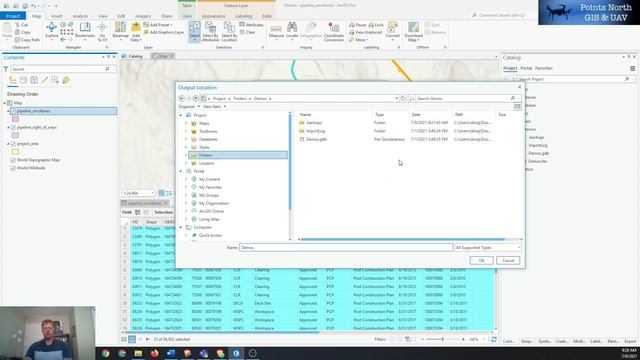Show List By Drawing Order view
This screenshot has height=360, width=640.
[x=13, y=80]
